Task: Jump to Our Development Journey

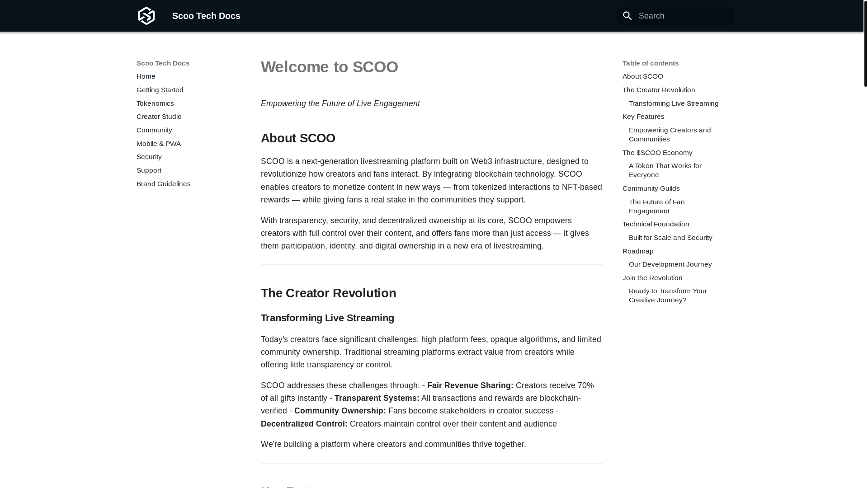Action: [670, 264]
